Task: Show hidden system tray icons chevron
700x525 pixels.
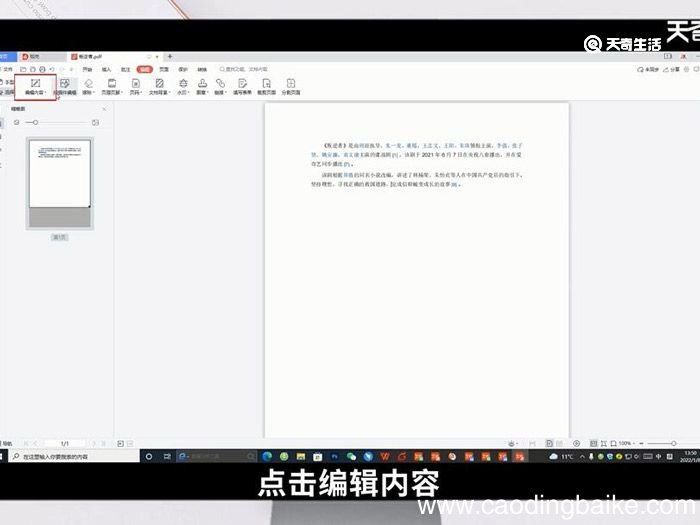Action: pyautogui.click(x=582, y=456)
